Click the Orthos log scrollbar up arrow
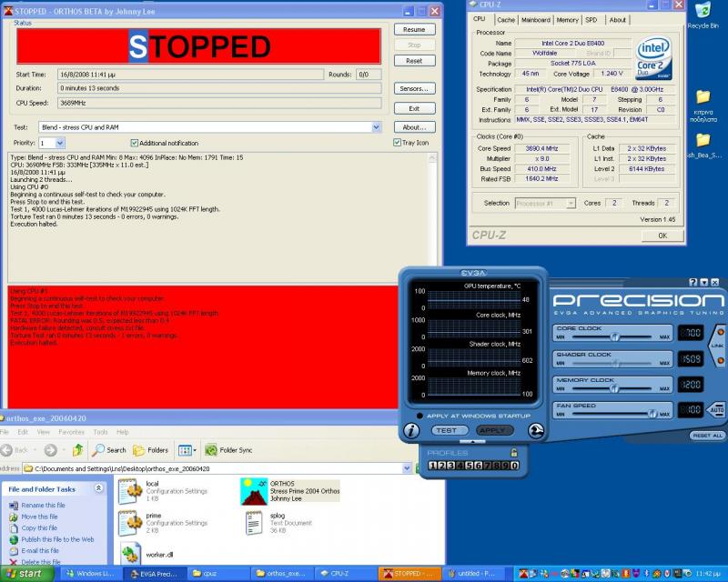This screenshot has width=728, height=582. [x=433, y=158]
